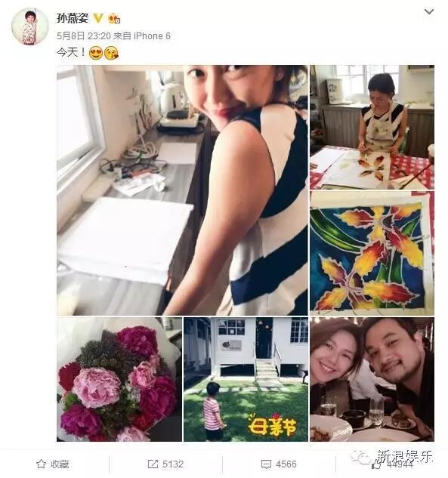448x478 pixels.
Task: Open the couple dinner selfie photo
Action: (372, 380)
